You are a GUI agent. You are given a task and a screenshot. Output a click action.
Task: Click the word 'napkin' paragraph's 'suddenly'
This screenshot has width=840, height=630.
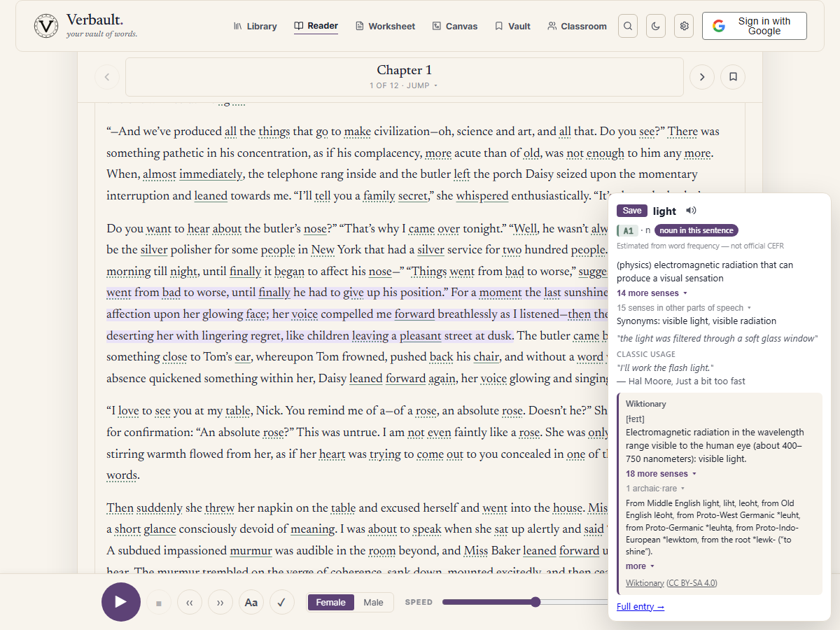pos(160,508)
